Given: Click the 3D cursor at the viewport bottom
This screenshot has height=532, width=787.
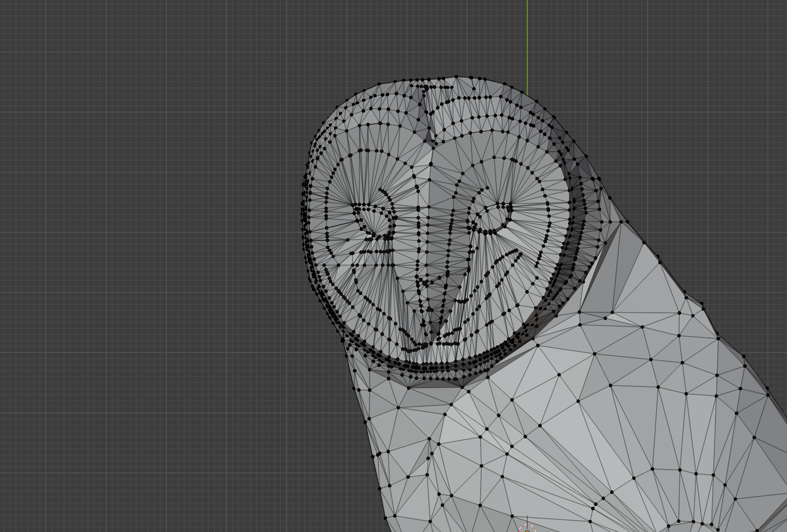Looking at the screenshot, I should 527,529.
